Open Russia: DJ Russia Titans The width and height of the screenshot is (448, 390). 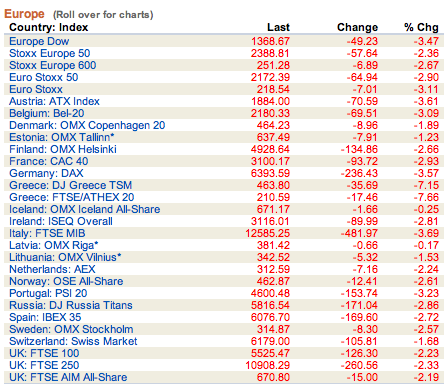pyautogui.click(x=71, y=305)
